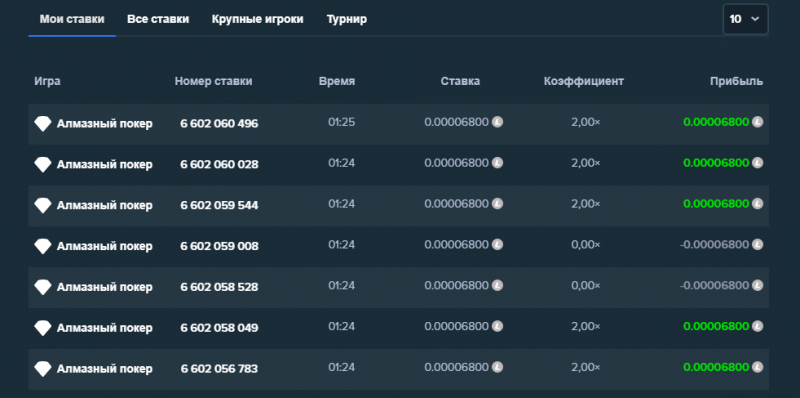Viewport: 800px width, 398px height.
Task: Click Litecoin coin icon beside stake in 6 602 060 028 row
Action: coord(497,163)
